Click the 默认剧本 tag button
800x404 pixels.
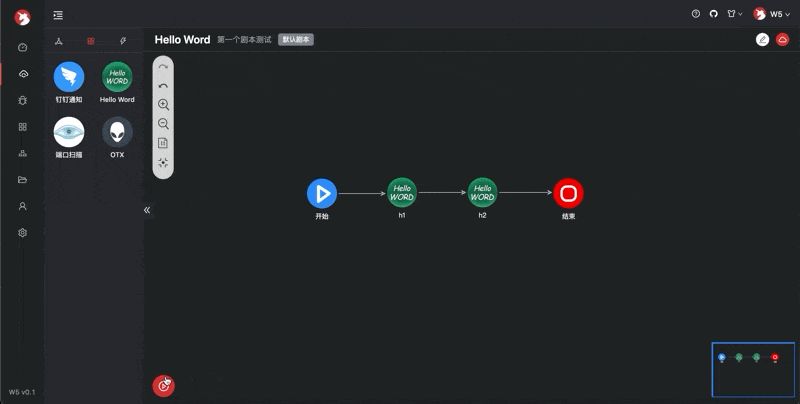[296, 40]
